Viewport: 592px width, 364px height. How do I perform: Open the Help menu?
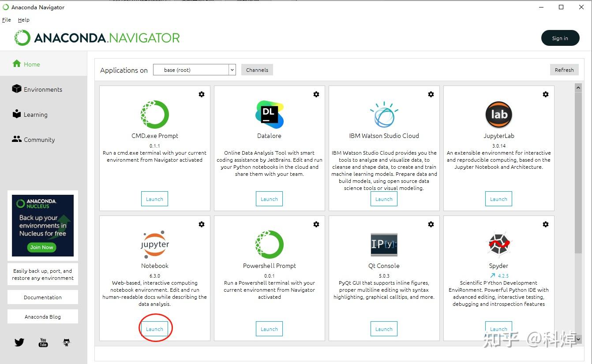click(x=24, y=20)
